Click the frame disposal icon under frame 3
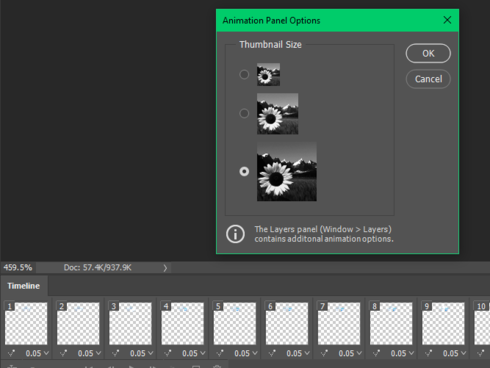This screenshot has height=368, width=490. point(116,353)
